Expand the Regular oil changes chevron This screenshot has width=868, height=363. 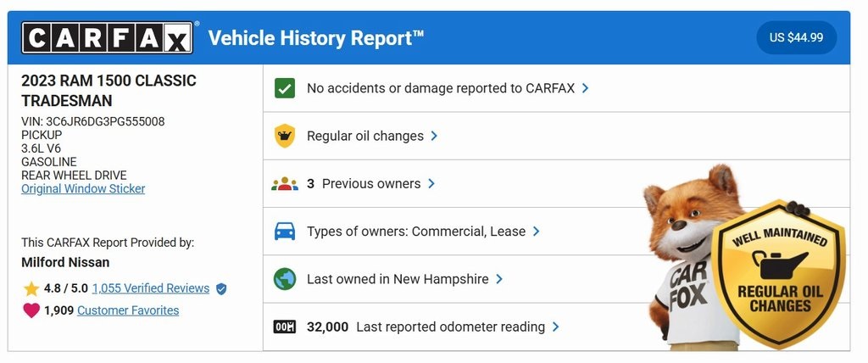click(434, 136)
